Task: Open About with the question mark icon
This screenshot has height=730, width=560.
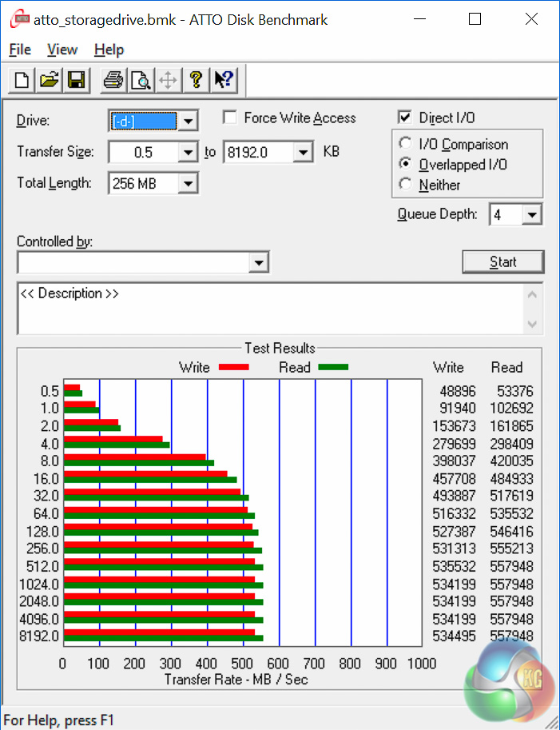Action: (x=196, y=80)
